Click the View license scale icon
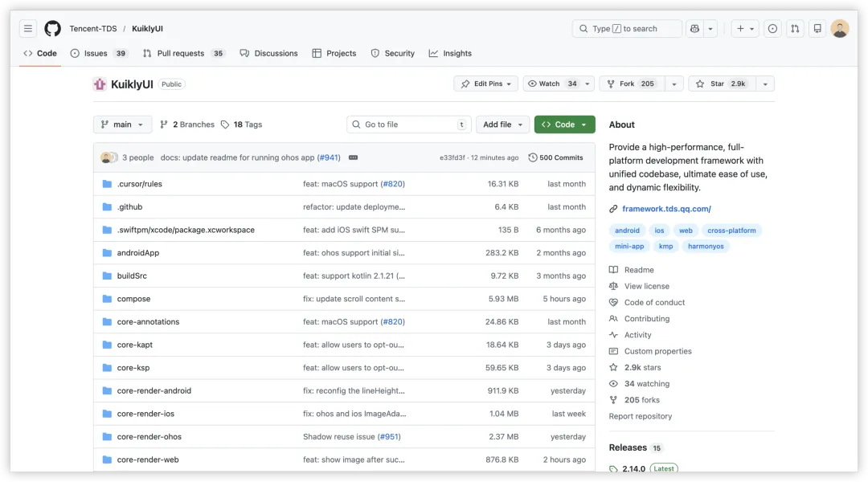The image size is (868, 482). coord(613,286)
